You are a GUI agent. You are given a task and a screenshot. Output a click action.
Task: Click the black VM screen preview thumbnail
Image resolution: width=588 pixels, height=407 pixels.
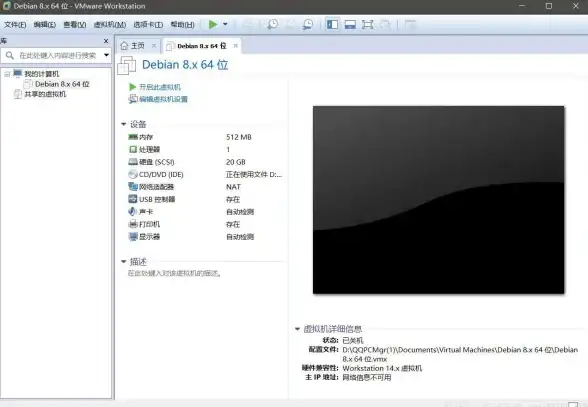click(438, 200)
